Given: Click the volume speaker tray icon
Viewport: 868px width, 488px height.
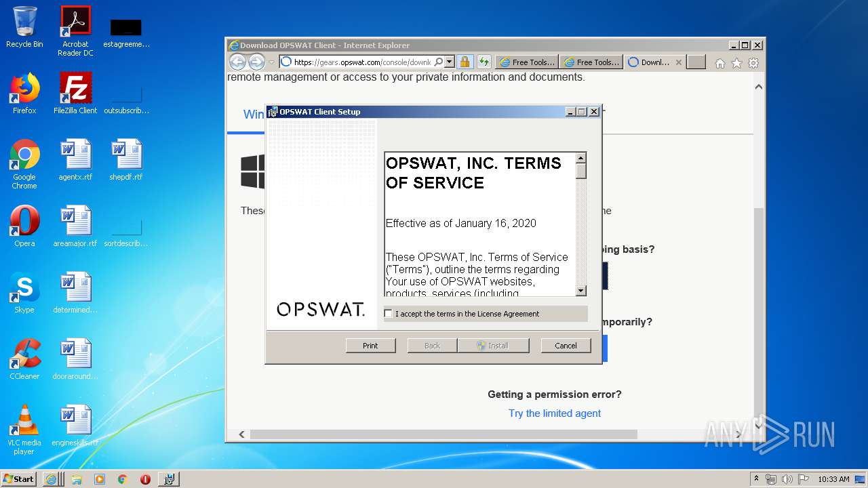Looking at the screenshot, I should tap(787, 479).
